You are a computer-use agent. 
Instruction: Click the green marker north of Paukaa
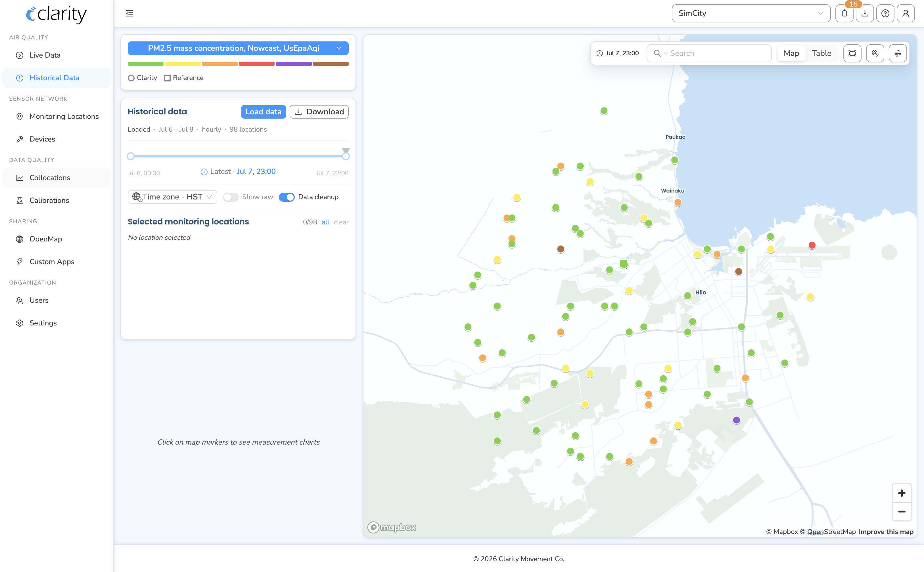[604, 111]
